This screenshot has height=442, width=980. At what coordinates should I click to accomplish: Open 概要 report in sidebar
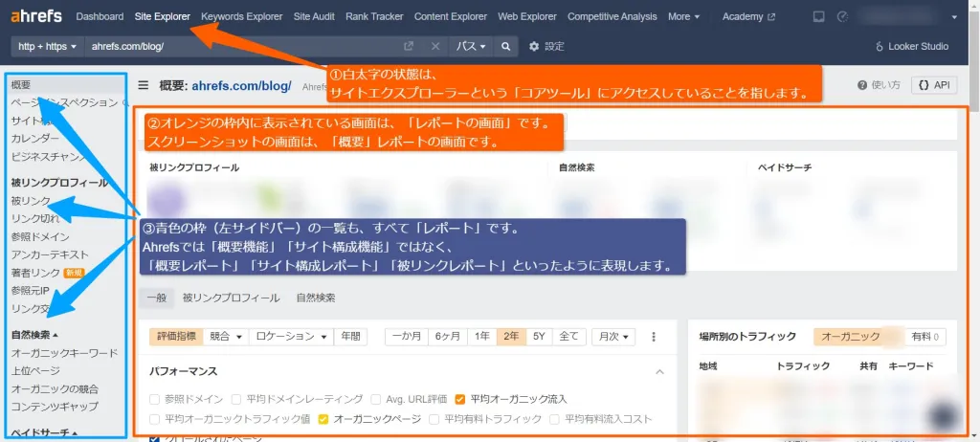point(21,85)
